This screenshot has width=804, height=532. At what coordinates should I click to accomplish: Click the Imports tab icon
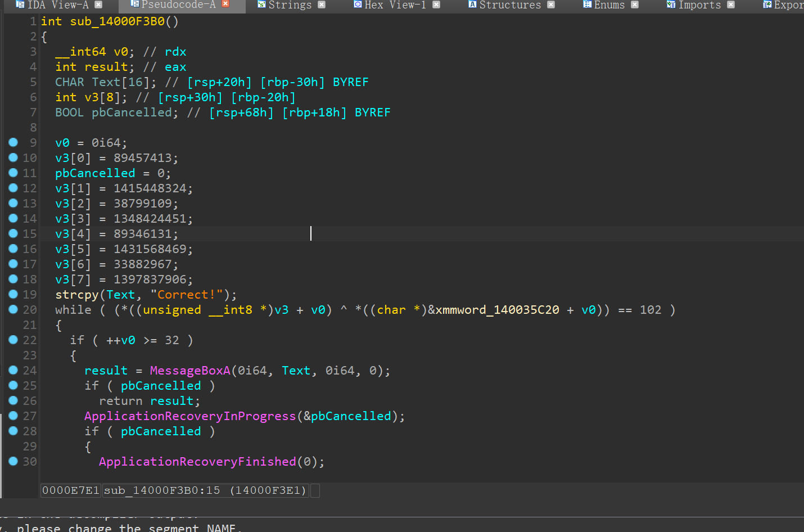pos(671,4)
